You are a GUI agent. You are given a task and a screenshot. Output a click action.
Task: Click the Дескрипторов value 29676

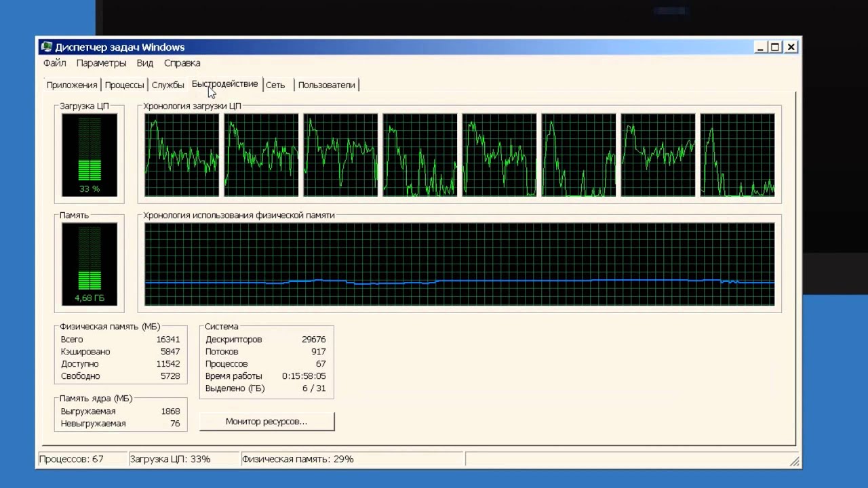tap(313, 340)
